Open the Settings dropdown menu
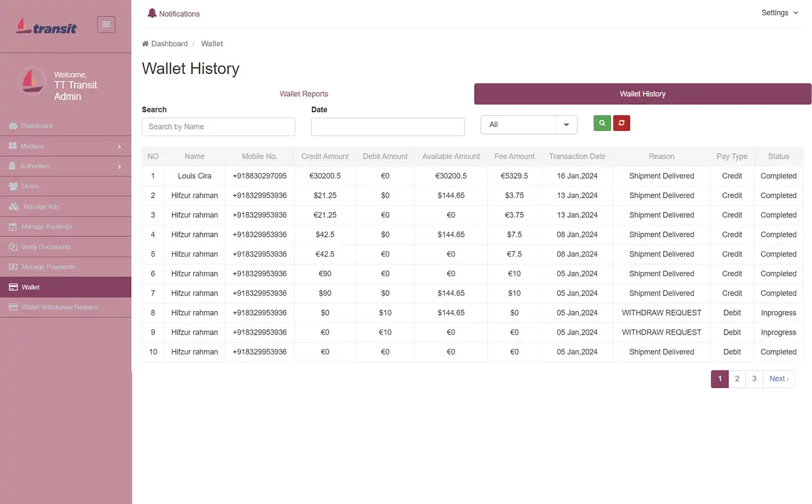 coord(779,13)
